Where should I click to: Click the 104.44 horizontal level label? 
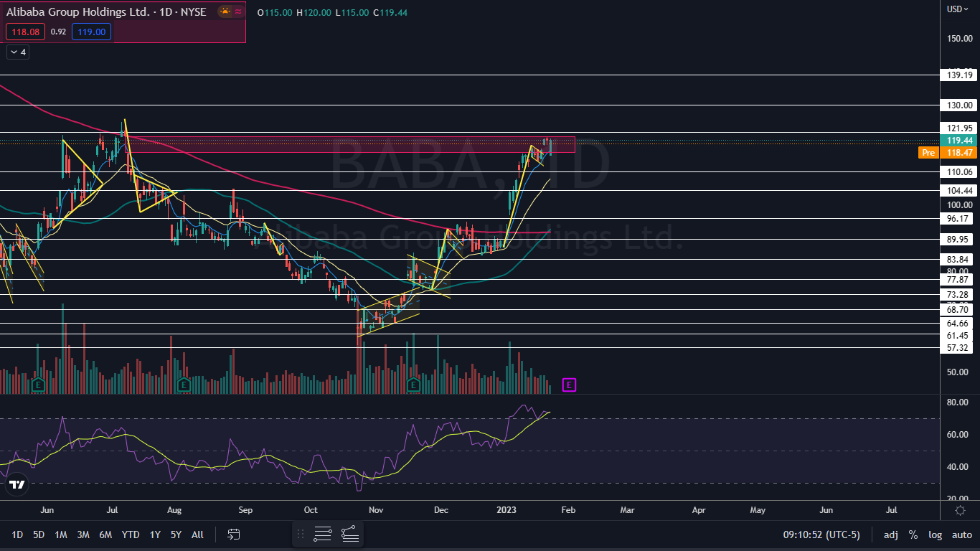point(958,190)
